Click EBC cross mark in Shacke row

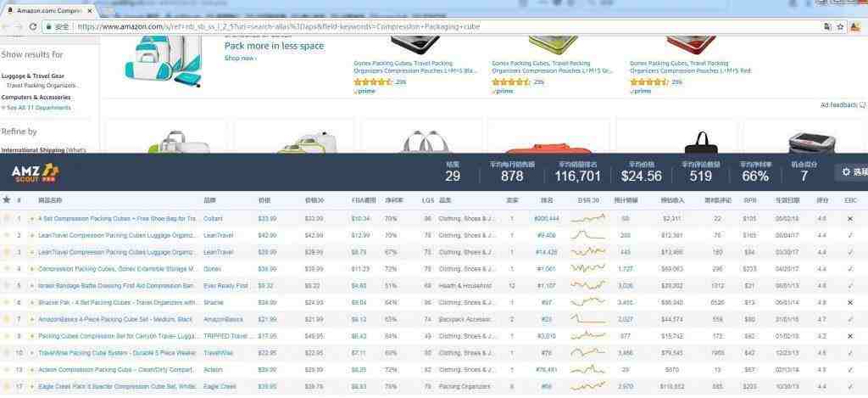[850, 303]
